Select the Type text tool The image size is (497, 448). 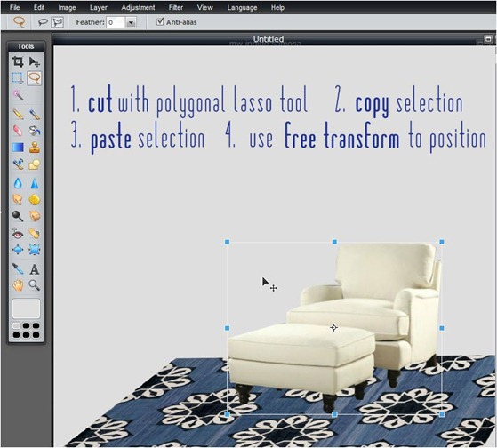pos(35,269)
